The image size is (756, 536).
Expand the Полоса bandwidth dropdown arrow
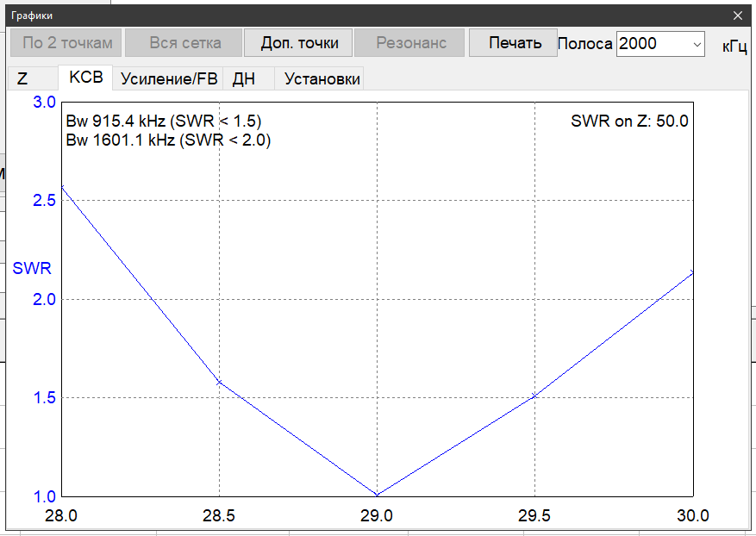[x=696, y=44]
